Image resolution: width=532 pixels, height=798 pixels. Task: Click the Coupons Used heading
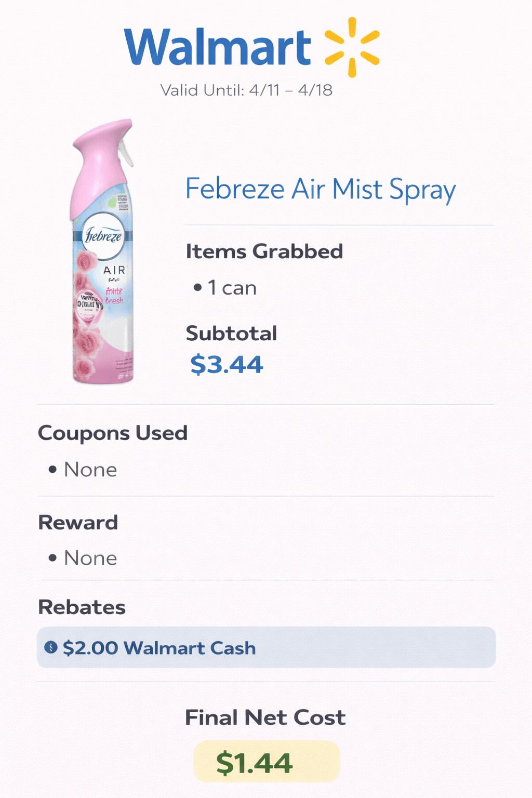point(113,433)
